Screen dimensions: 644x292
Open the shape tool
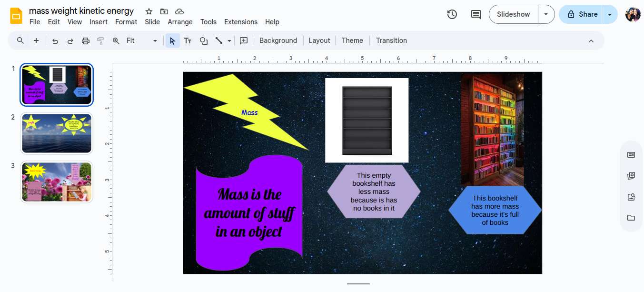tap(204, 41)
